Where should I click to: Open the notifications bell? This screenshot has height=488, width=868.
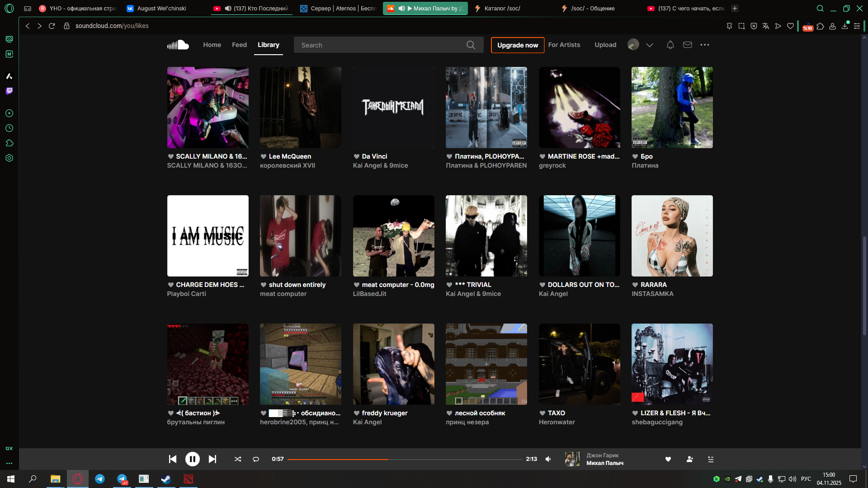point(670,45)
